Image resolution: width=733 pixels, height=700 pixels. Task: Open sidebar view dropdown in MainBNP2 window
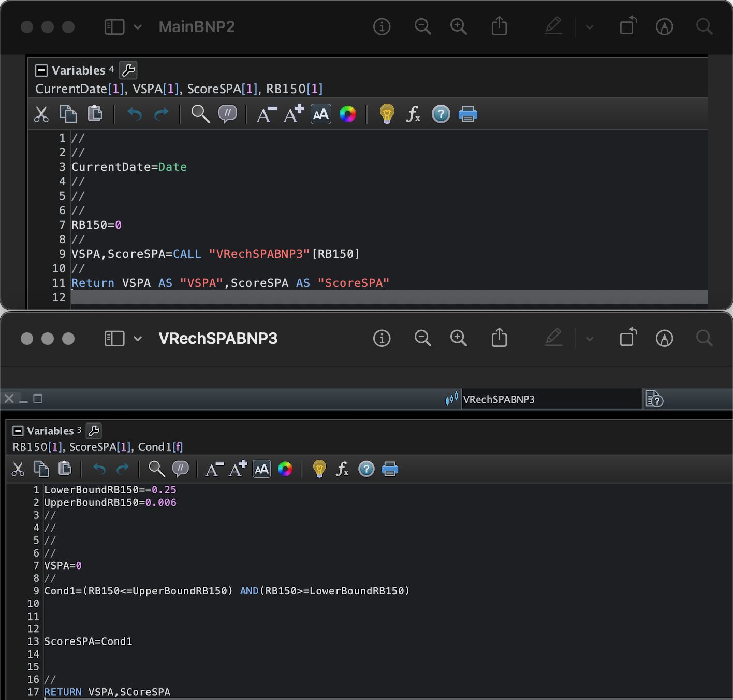pyautogui.click(x=137, y=27)
